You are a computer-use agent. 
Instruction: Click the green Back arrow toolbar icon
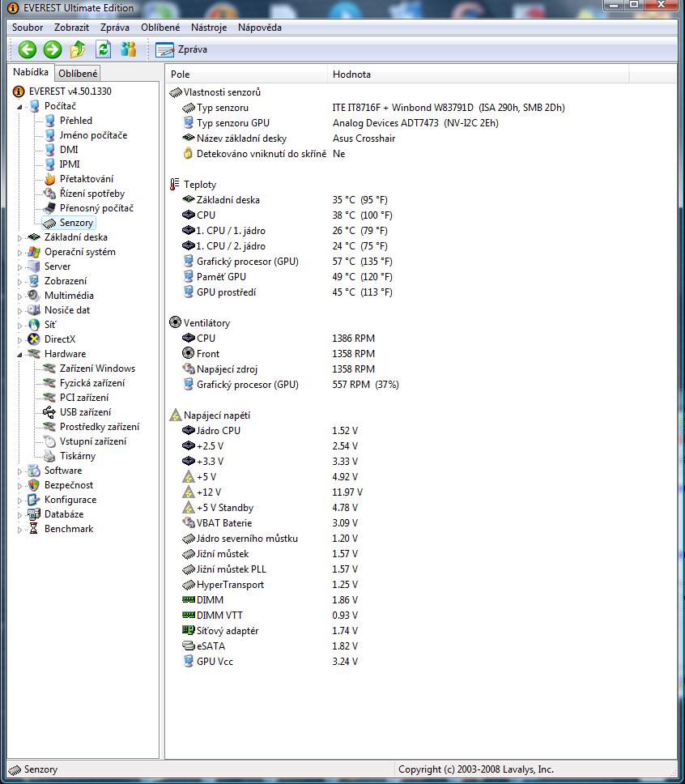(27, 49)
